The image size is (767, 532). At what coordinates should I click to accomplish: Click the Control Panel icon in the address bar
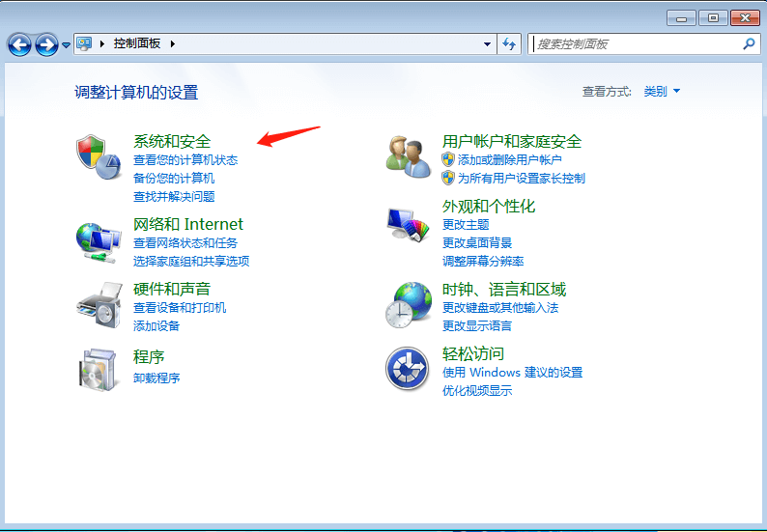point(85,43)
